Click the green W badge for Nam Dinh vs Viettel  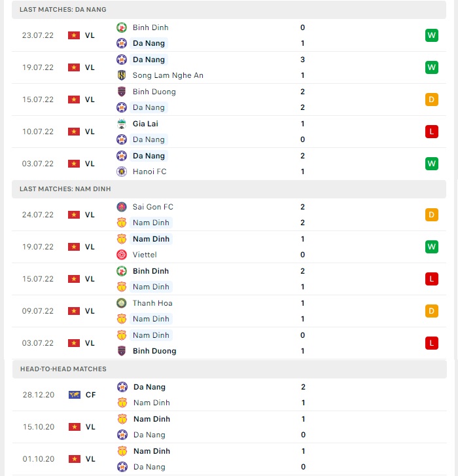coord(432,247)
